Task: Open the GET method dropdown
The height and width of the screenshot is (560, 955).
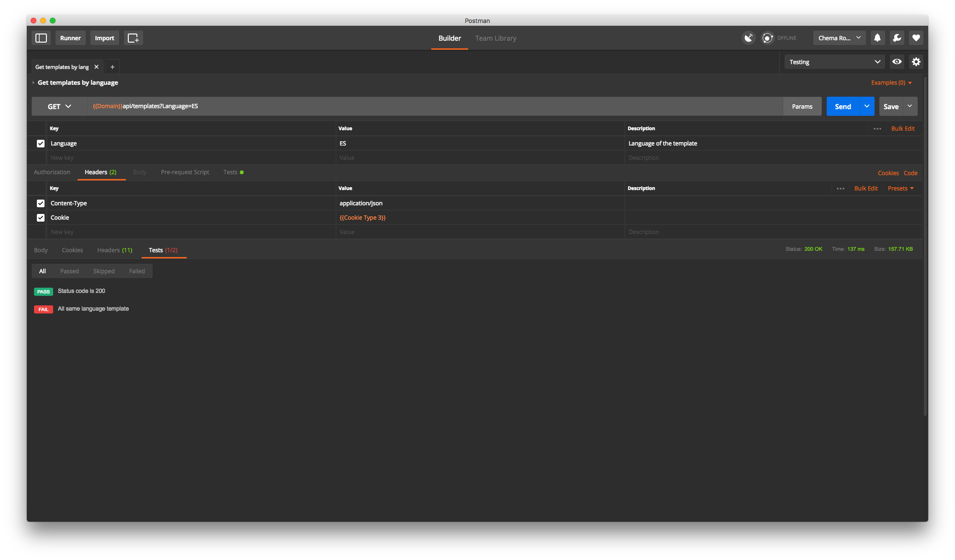Action: 59,106
